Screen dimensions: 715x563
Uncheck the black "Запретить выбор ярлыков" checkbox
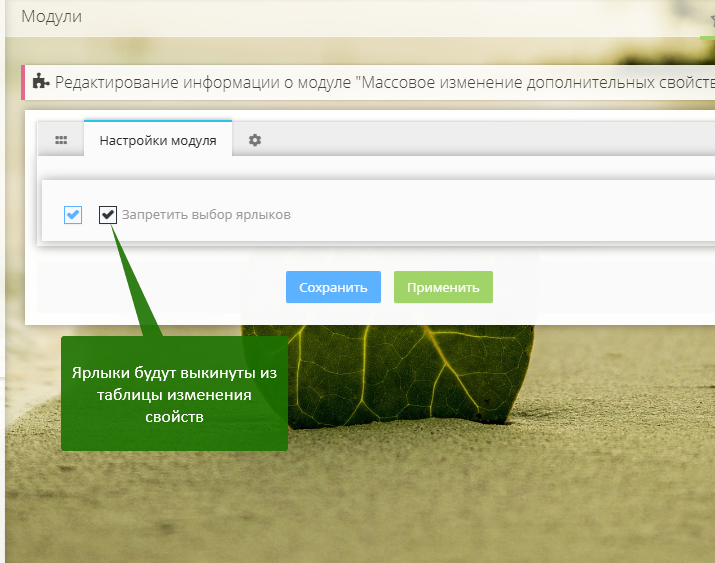108,215
